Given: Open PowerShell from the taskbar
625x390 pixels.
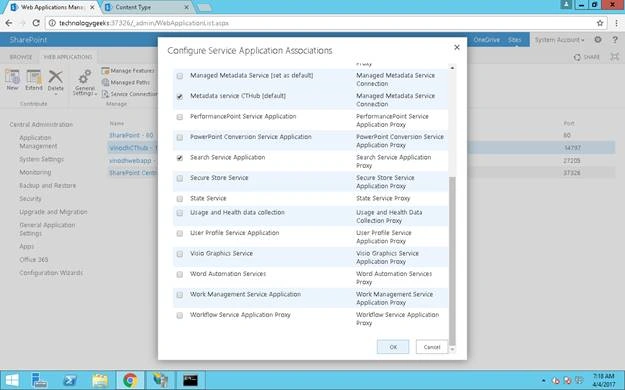Looking at the screenshot, I should coord(70,380).
